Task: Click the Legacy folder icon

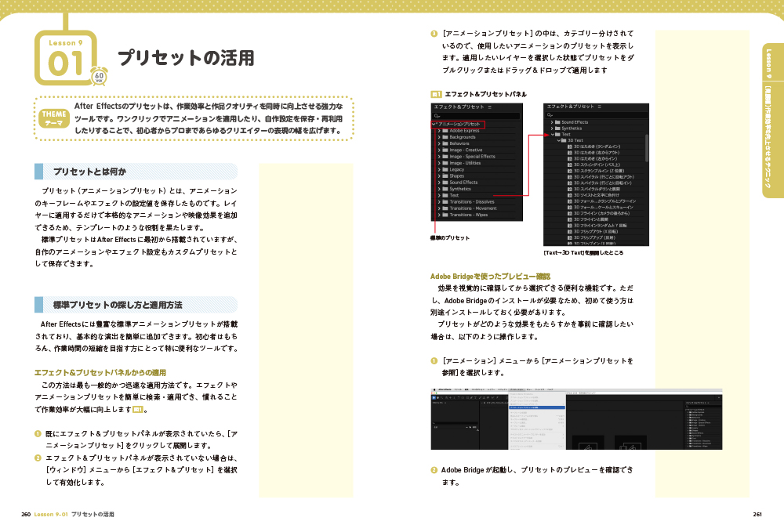Action: tap(445, 169)
